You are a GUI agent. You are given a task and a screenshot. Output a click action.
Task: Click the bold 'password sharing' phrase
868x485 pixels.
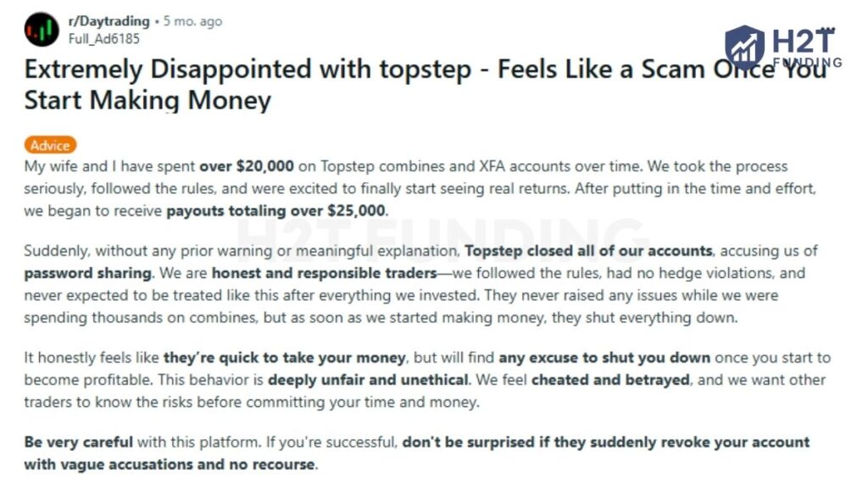86,274
